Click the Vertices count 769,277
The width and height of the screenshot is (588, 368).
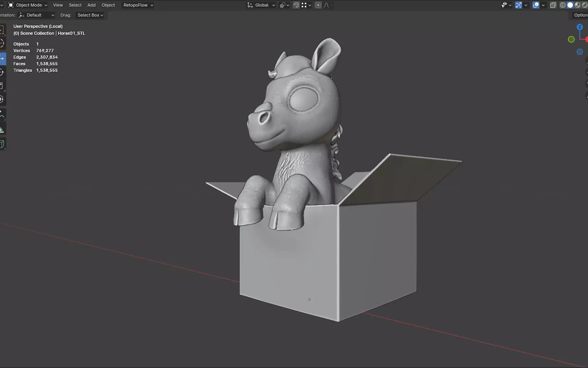(45, 51)
